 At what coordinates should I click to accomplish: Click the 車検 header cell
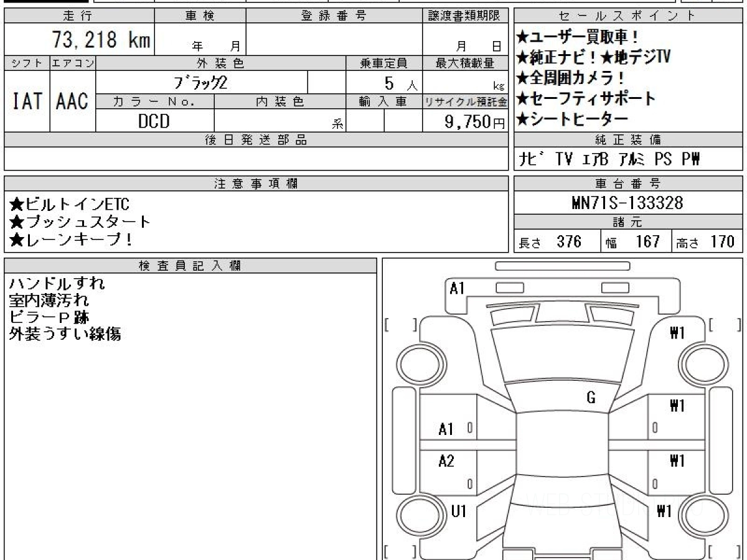click(200, 16)
